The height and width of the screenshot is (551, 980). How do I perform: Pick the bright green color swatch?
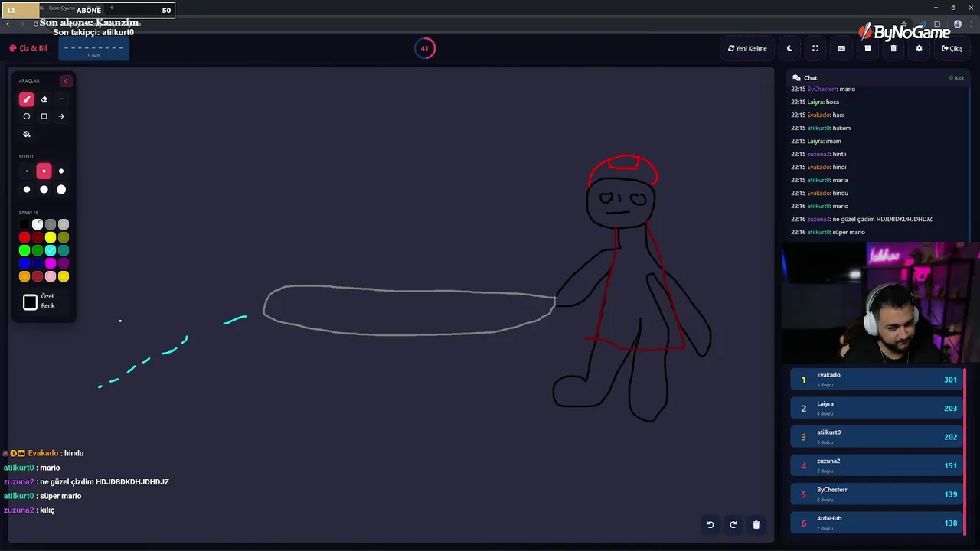tap(24, 250)
